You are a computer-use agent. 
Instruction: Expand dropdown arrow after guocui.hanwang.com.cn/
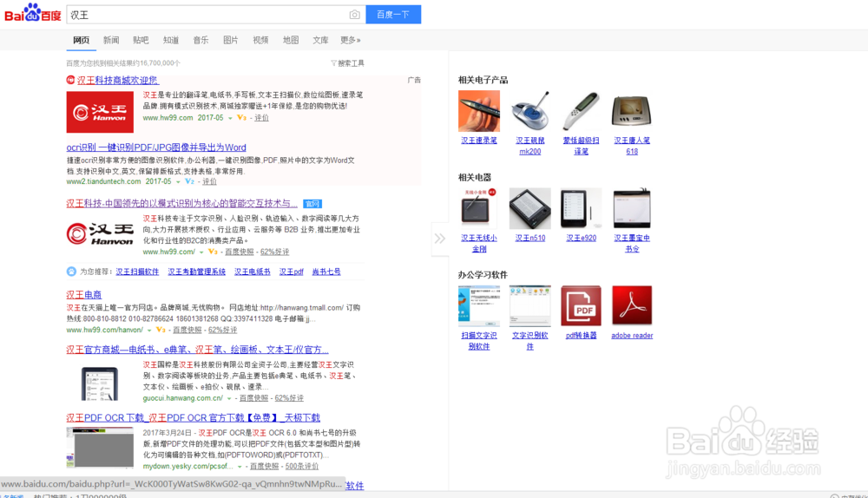[229, 398]
